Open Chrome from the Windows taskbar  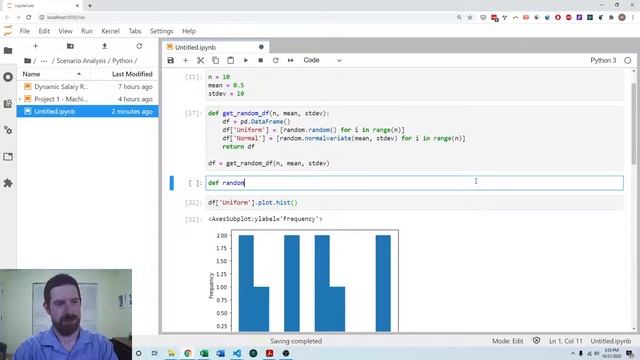coord(188,353)
